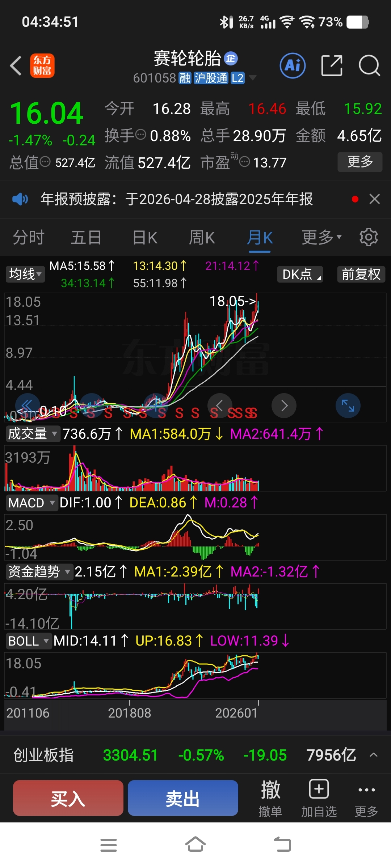Tap the 金额 4.65亿 value
The width and height of the screenshot is (391, 868).
point(360,136)
